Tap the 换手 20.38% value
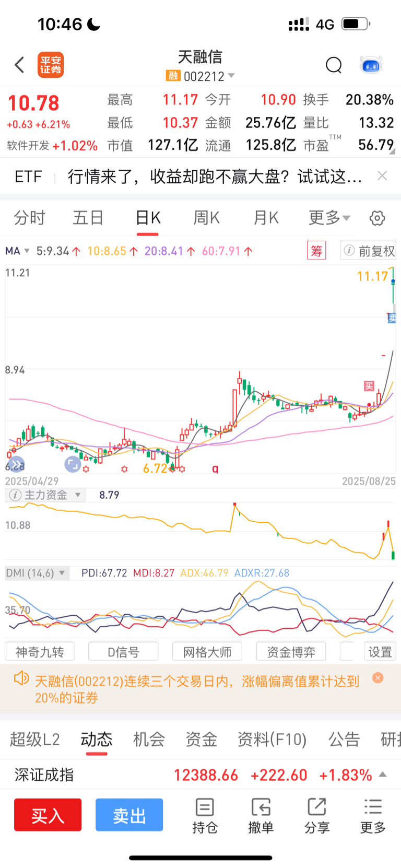The image size is (401, 868). [x=370, y=100]
